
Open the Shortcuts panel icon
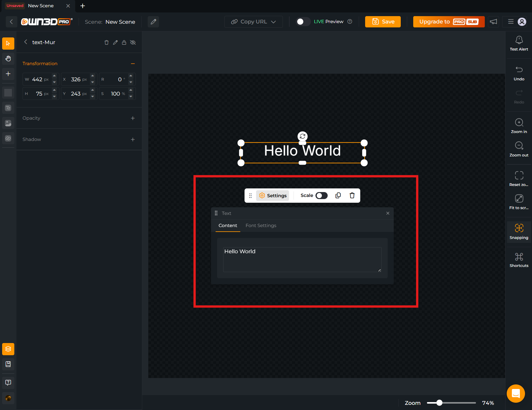coord(519,257)
